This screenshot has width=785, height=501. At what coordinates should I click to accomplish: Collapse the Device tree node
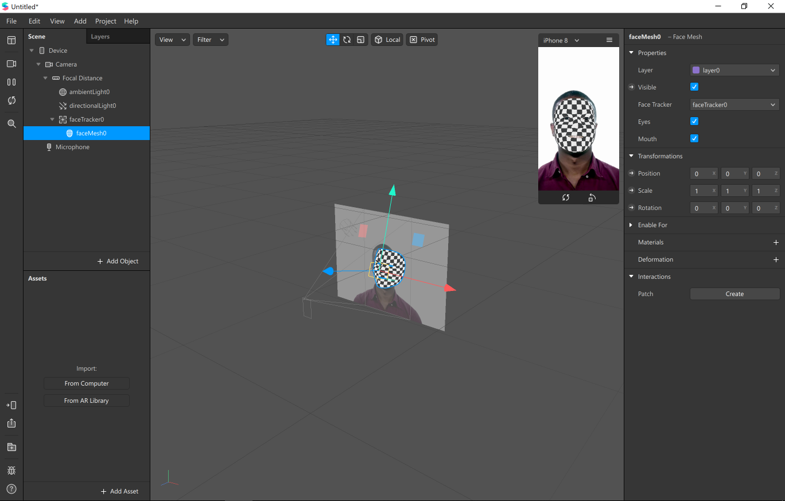(32, 51)
